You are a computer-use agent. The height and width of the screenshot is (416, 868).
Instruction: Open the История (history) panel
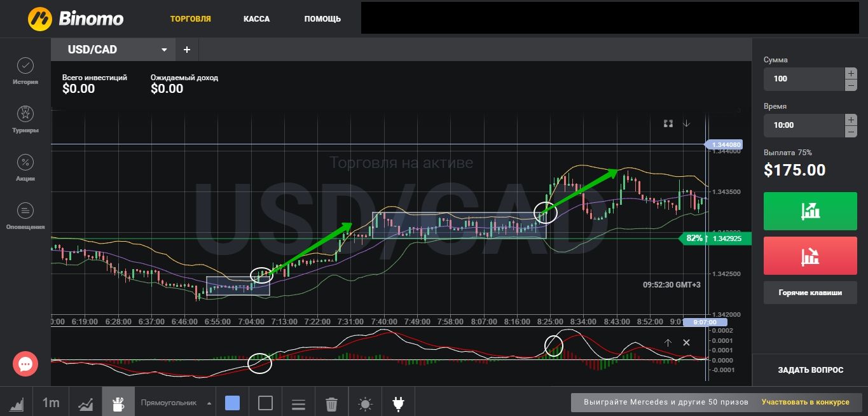25,71
